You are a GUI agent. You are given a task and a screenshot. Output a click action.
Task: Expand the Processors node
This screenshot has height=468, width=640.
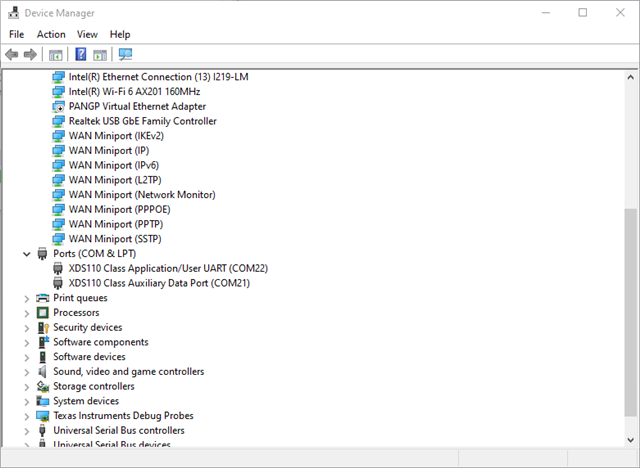[x=27, y=313]
